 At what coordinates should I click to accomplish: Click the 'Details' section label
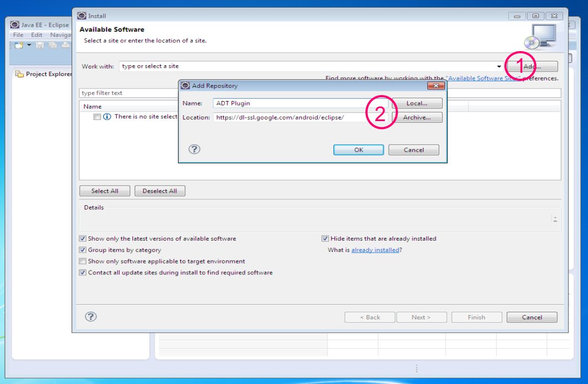pyautogui.click(x=94, y=207)
